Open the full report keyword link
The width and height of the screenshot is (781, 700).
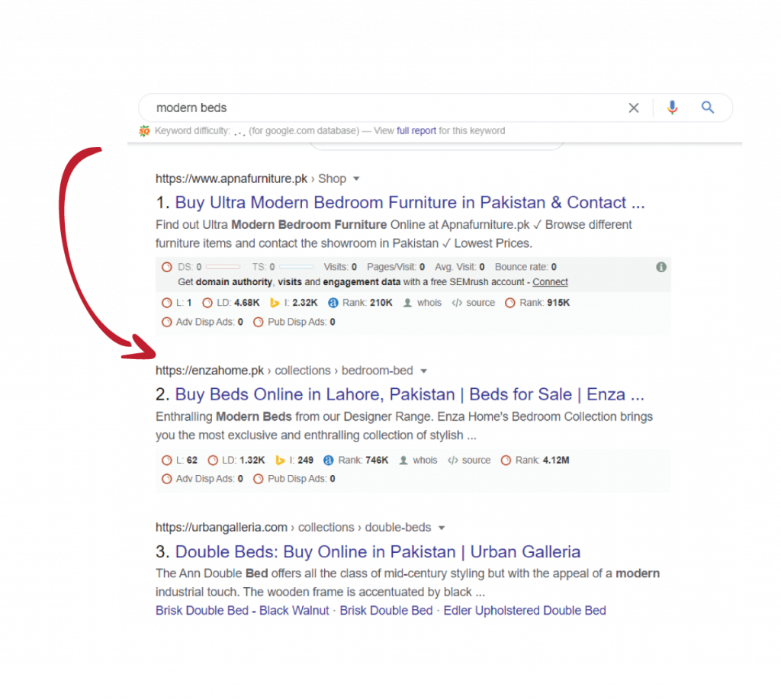(x=416, y=131)
